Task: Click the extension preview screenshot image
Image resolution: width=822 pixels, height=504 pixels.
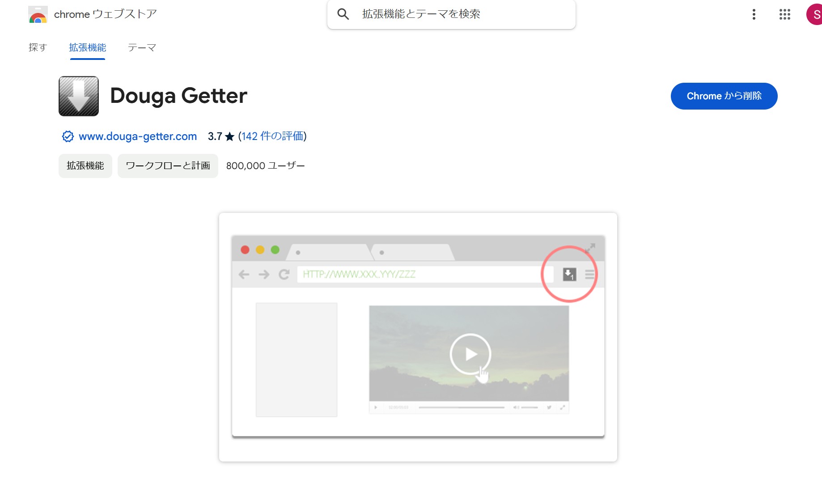Action: [418, 337]
